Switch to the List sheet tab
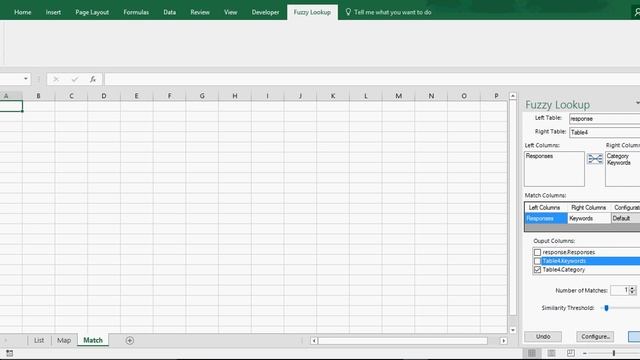This screenshot has width=640, height=360. coord(39,340)
